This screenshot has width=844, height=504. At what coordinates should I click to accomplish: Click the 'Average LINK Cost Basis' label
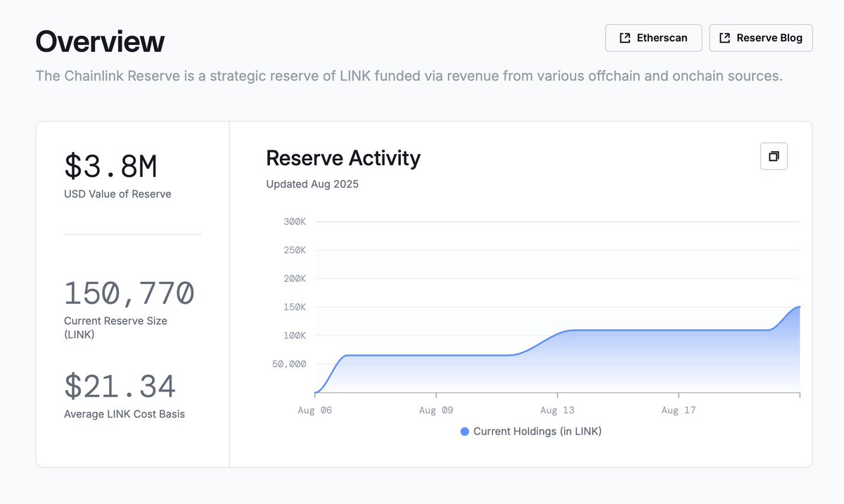click(124, 414)
